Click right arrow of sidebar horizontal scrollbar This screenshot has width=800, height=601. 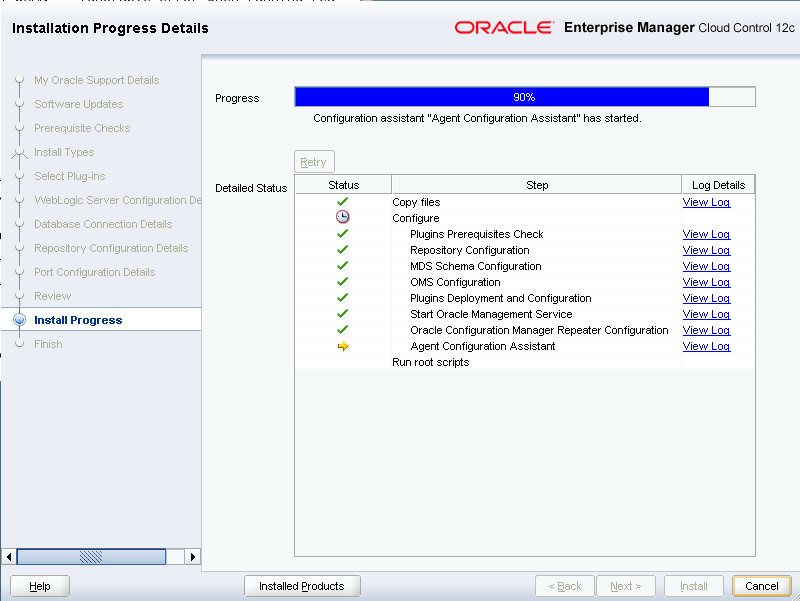(192, 557)
